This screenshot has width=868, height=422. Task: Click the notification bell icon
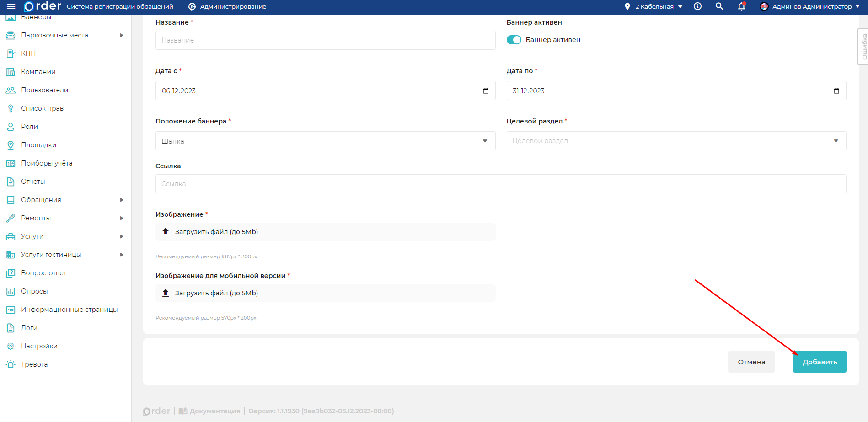tap(741, 6)
